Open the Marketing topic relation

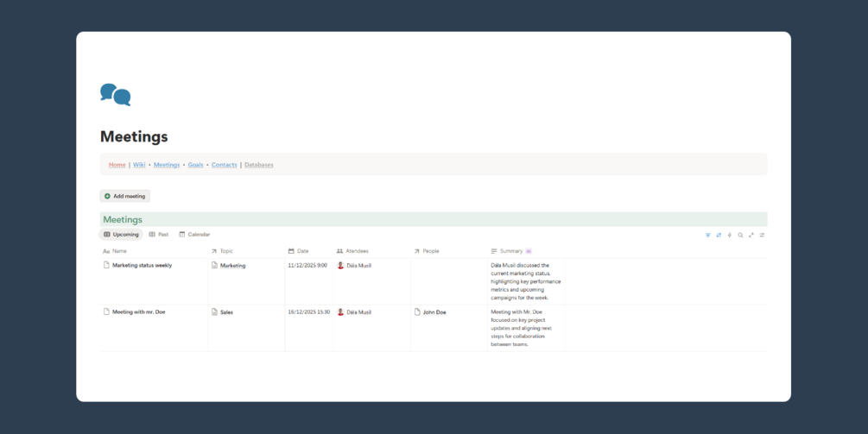tap(232, 266)
